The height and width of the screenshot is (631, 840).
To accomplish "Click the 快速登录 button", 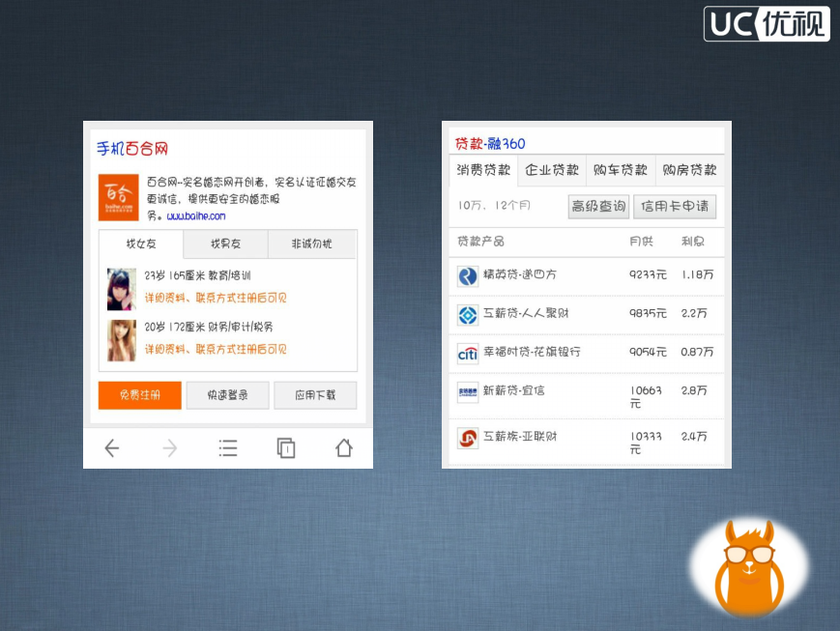I will click(x=228, y=395).
